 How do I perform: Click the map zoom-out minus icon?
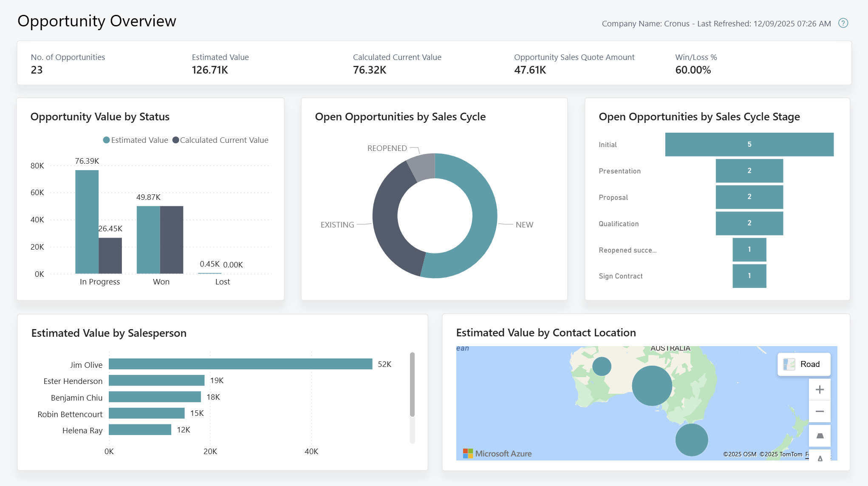click(x=819, y=411)
